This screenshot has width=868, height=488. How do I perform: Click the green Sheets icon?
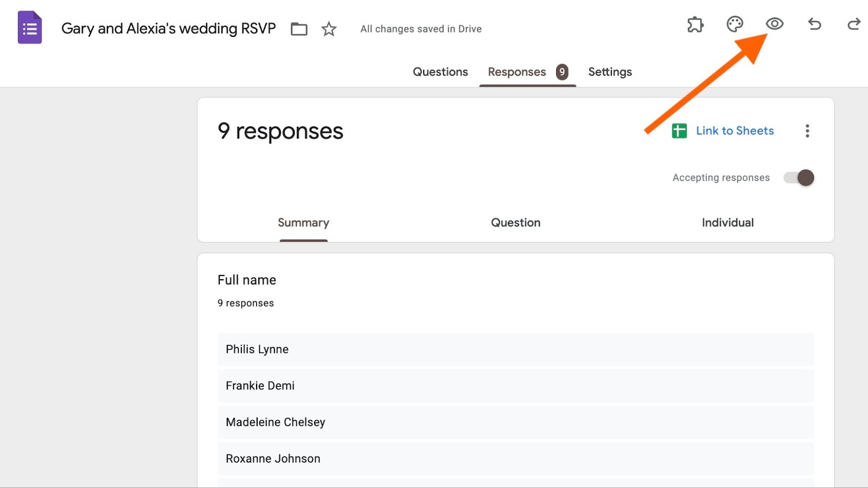tap(679, 131)
